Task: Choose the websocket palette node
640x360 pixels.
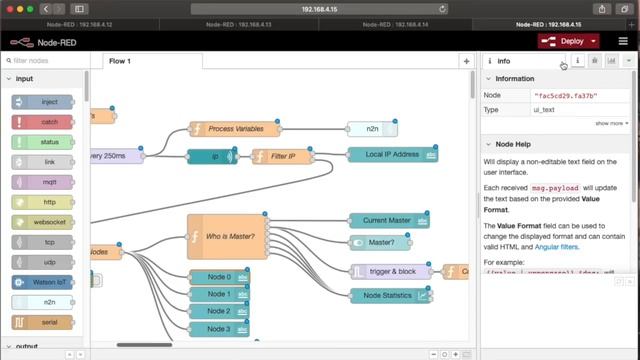Action: coord(42,222)
